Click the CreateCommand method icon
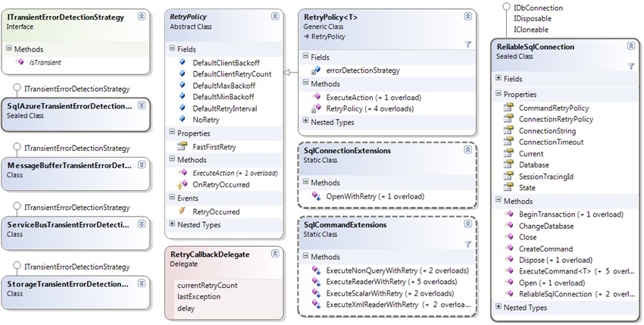The height and width of the screenshot is (325, 644). point(509,248)
